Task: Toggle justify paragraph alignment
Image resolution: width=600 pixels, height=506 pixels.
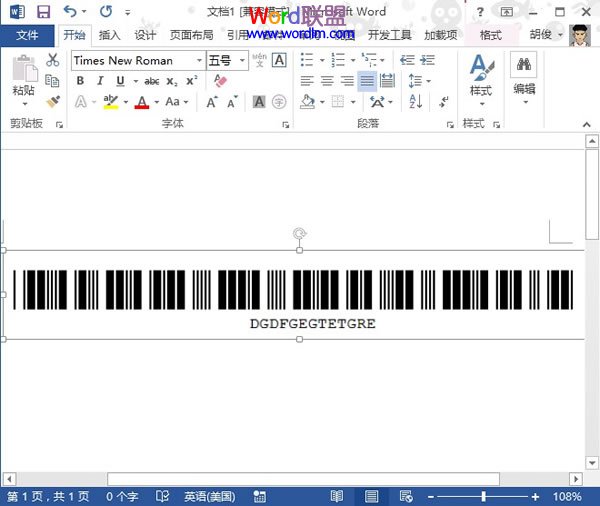Action: (x=367, y=81)
